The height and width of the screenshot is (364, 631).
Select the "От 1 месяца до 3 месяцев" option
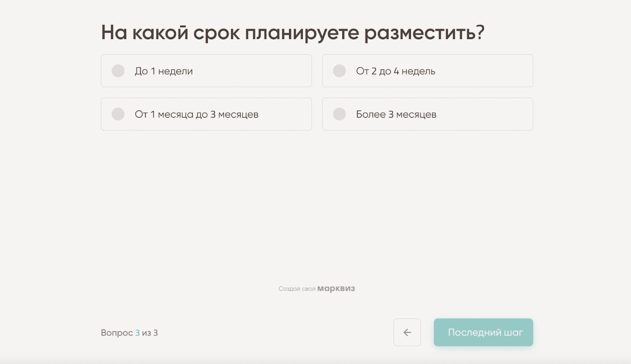118,114
